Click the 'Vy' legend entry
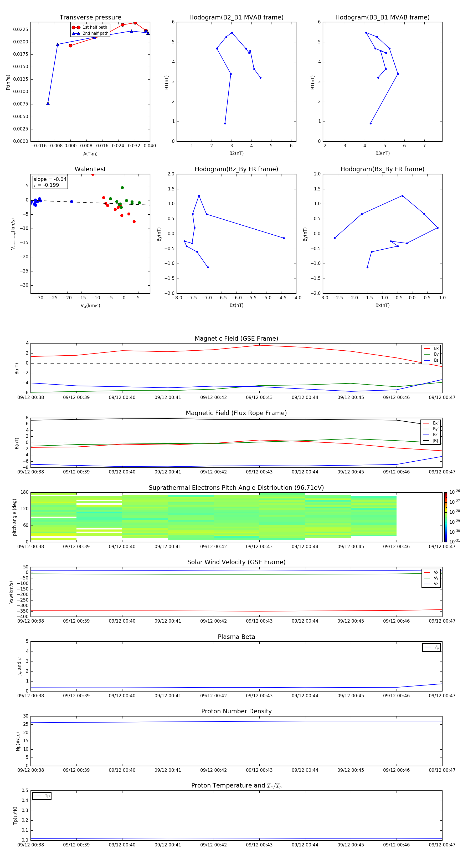Image resolution: width=473 pixels, height=868 pixels. (x=431, y=578)
